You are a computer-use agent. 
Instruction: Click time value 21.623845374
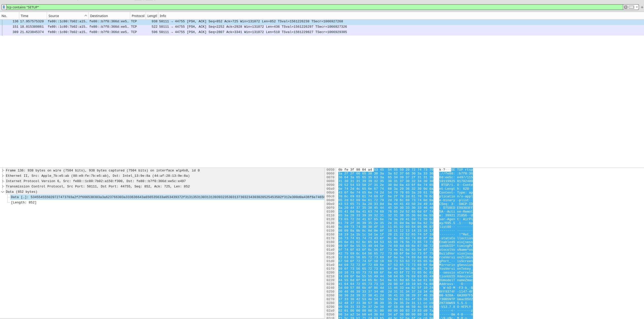[x=32, y=32]
